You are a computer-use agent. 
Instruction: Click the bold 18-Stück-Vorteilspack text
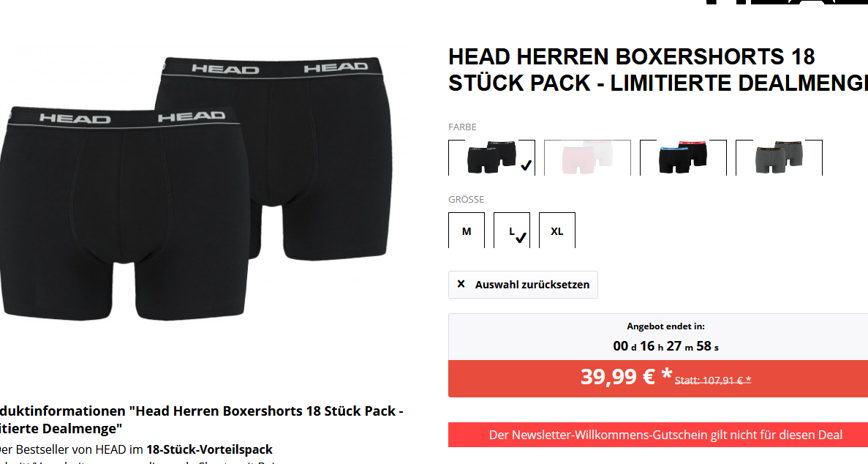click(209, 449)
